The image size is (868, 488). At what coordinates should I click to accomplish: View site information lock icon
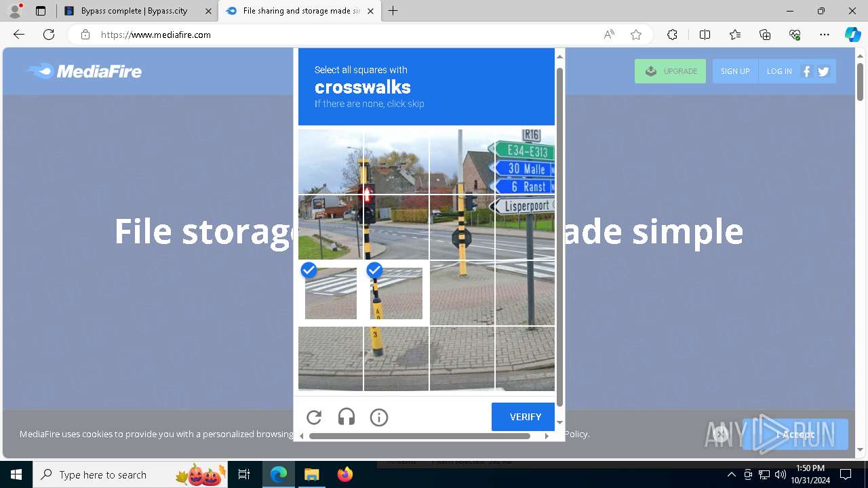(x=85, y=35)
